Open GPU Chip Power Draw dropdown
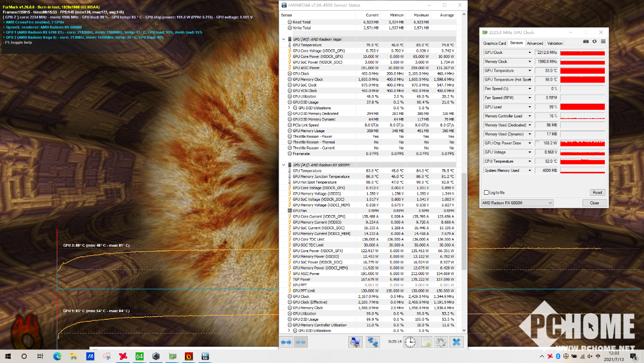Image resolution: width=644 pixels, height=363 pixels. tap(530, 143)
